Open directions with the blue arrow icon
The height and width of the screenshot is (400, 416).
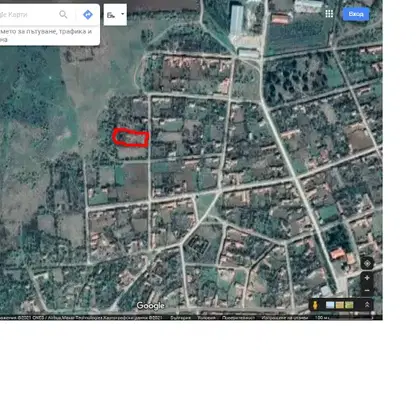pos(88,14)
